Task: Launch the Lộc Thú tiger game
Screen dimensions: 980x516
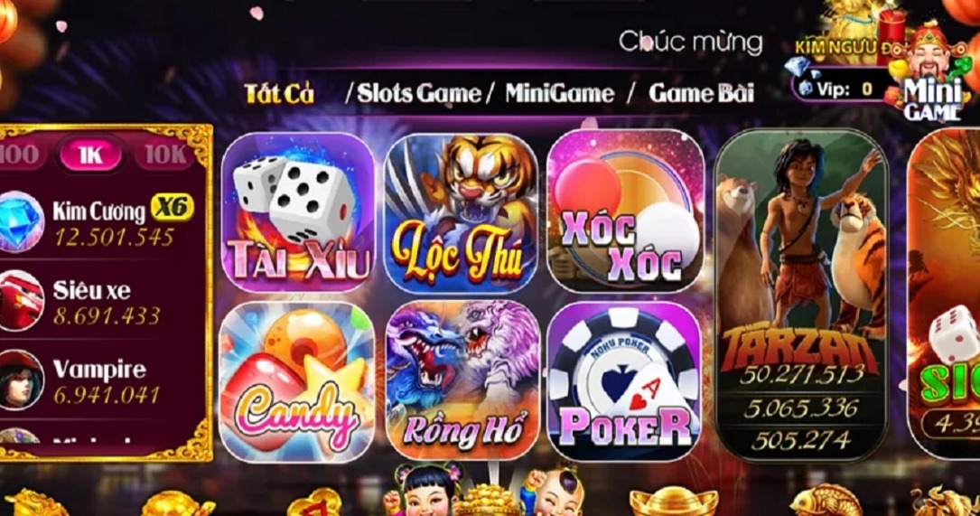Action: click(462, 214)
